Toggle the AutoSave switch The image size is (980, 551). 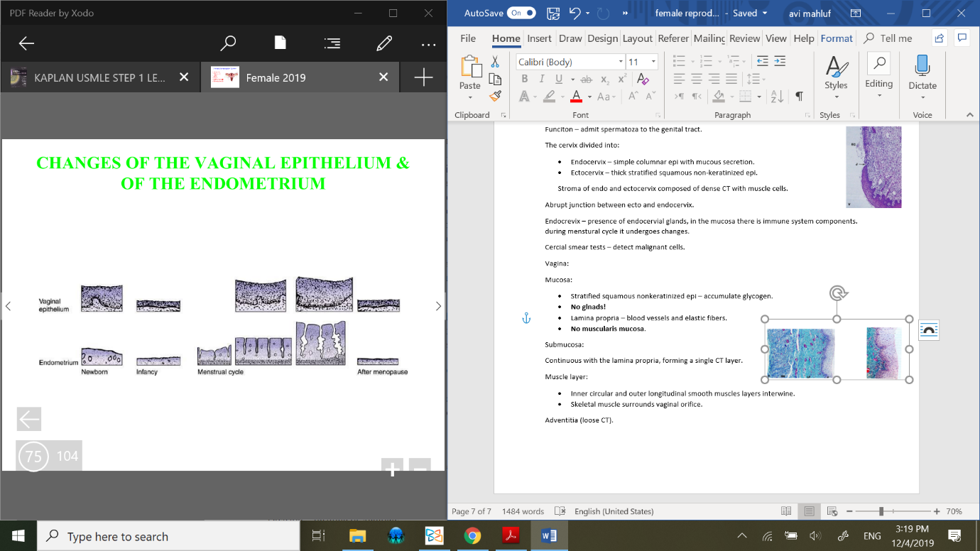(522, 13)
